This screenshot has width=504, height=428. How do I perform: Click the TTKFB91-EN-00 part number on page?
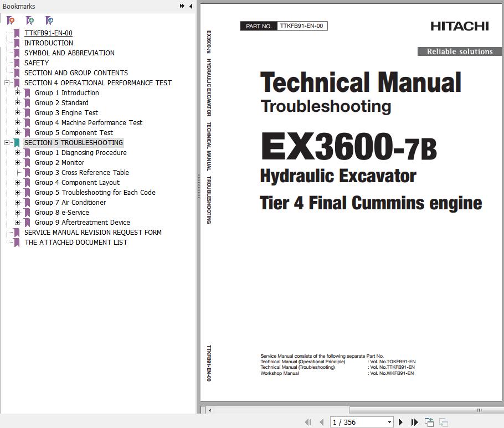click(x=301, y=25)
